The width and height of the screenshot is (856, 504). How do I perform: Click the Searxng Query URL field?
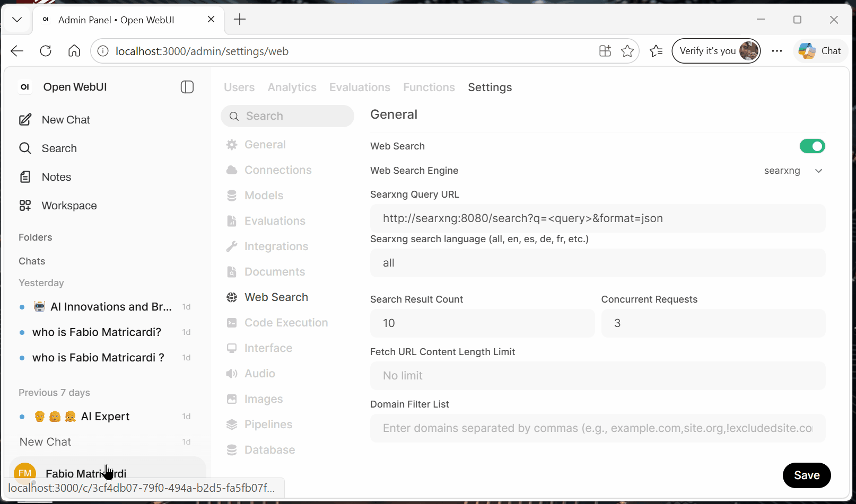(x=598, y=218)
